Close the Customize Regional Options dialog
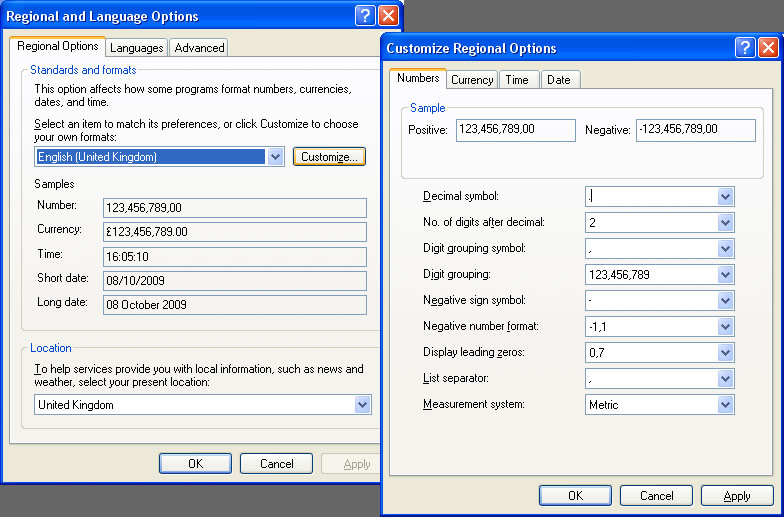This screenshot has width=784, height=517. point(768,48)
